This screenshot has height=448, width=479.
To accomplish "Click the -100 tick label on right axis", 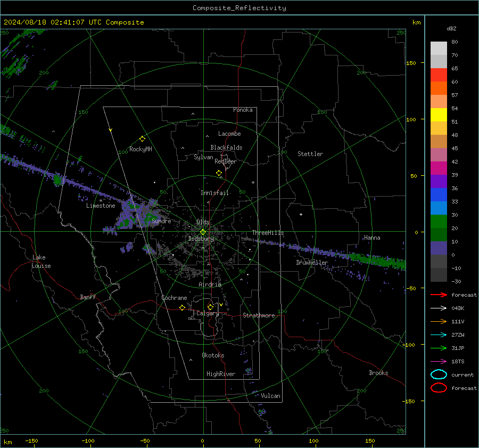I will (408, 345).
